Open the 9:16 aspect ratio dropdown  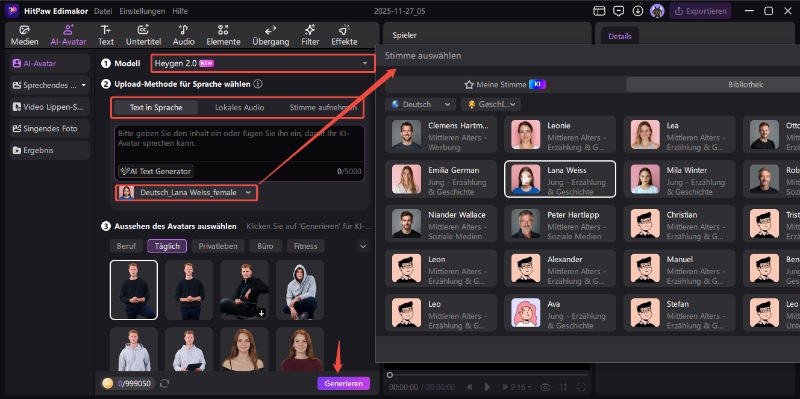(x=521, y=387)
